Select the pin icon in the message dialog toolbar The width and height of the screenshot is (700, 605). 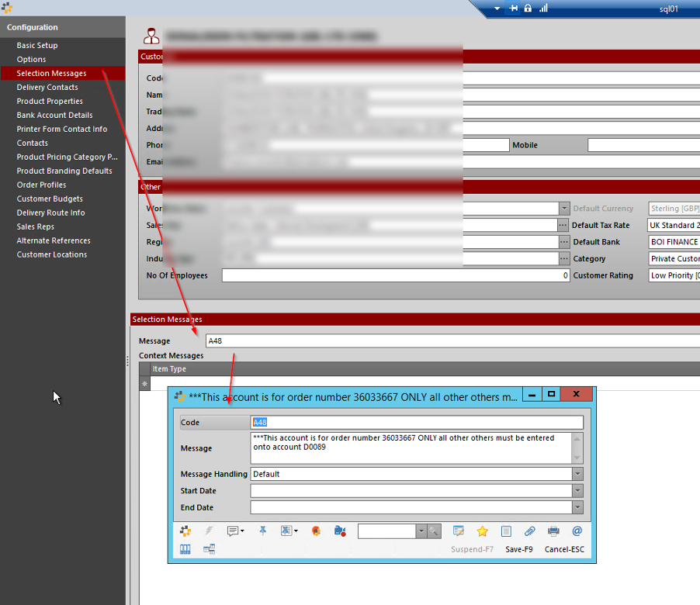[262, 531]
